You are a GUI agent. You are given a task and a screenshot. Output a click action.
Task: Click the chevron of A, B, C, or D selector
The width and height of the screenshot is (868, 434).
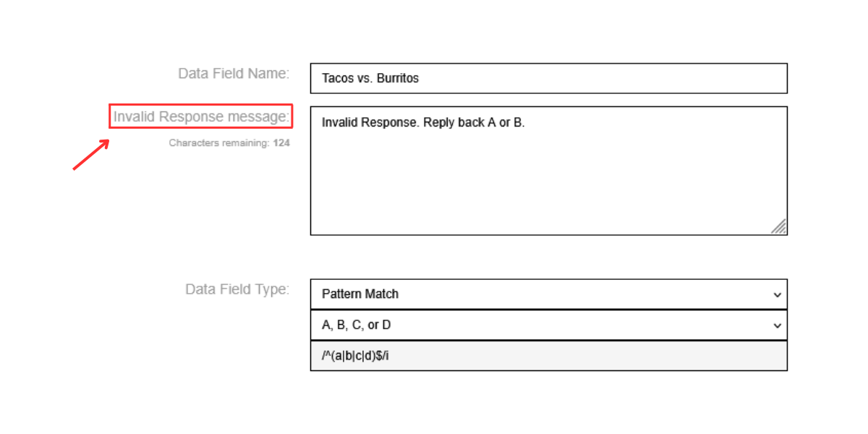pos(778,325)
